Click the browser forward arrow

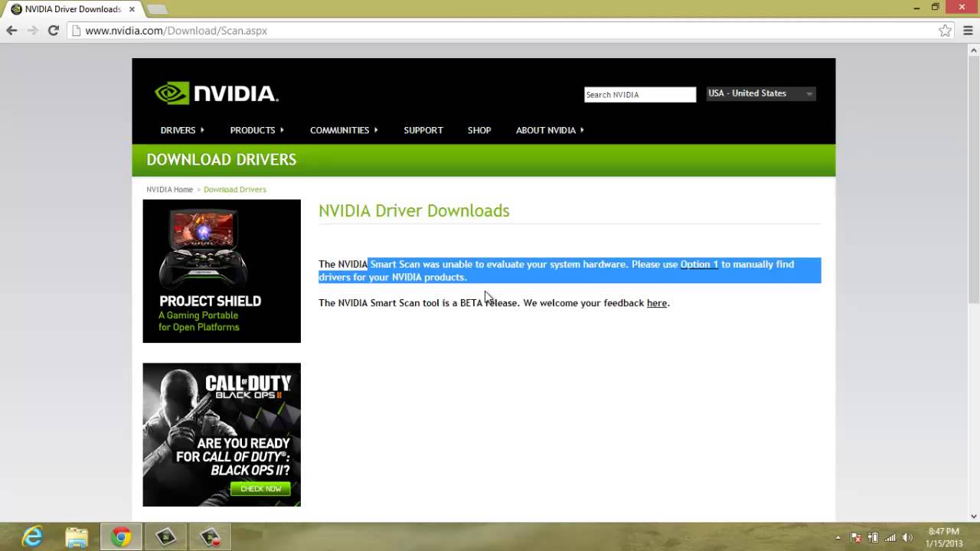click(x=32, y=31)
